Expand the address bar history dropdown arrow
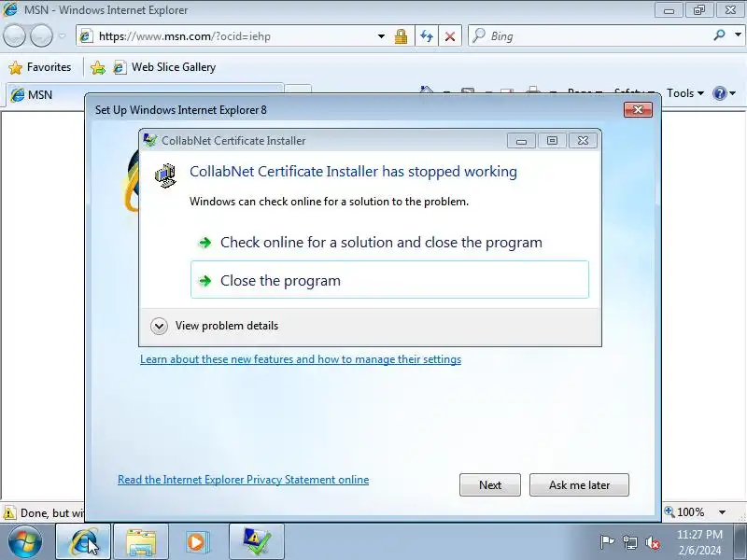This screenshot has height=560, width=747. [381, 36]
